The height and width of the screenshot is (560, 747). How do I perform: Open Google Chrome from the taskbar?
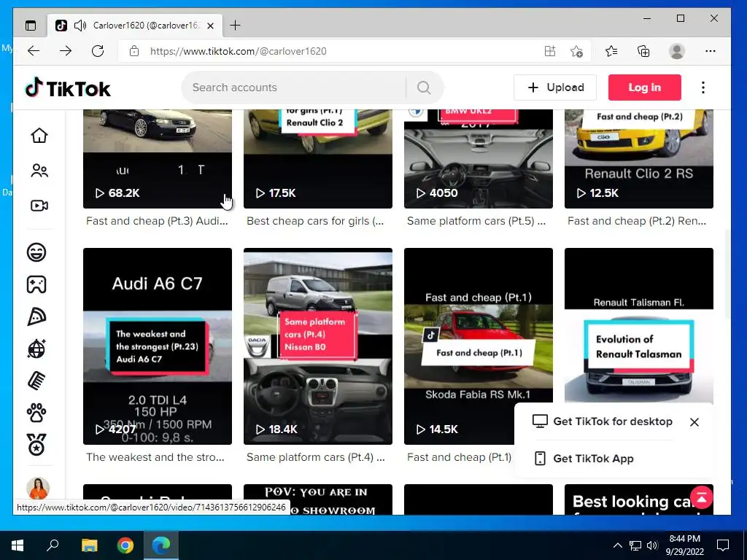[125, 545]
